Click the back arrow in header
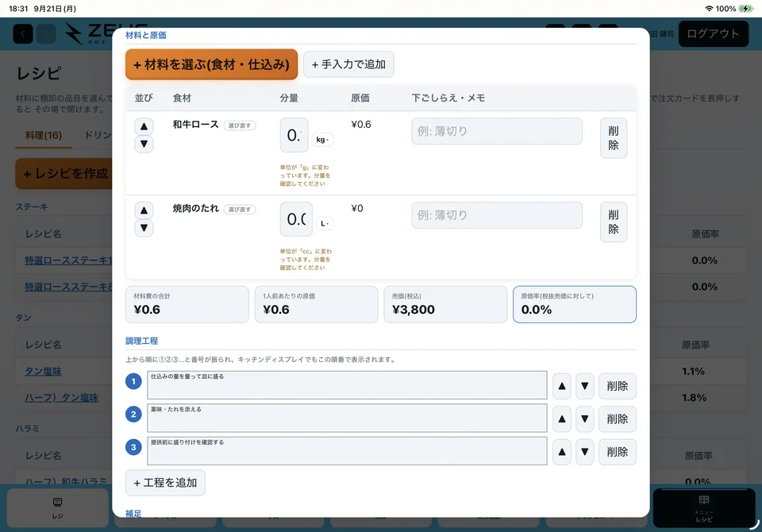The image size is (762, 532). [x=23, y=34]
